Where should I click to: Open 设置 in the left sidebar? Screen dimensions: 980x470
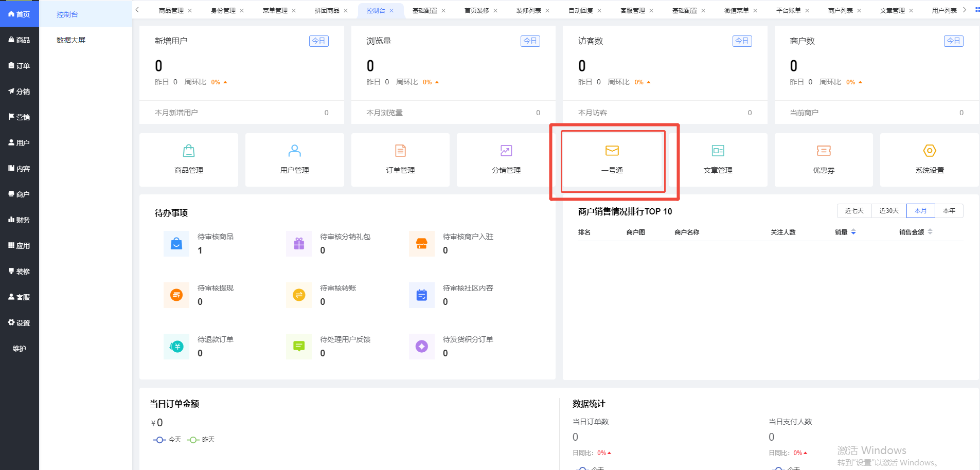pos(20,323)
